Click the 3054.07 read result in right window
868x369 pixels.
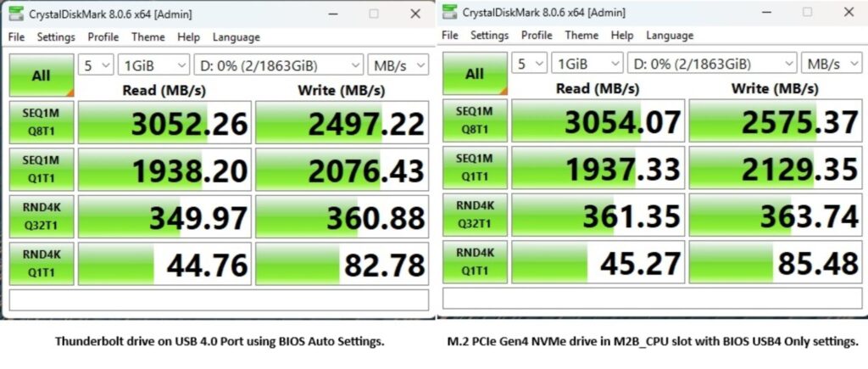tap(598, 120)
